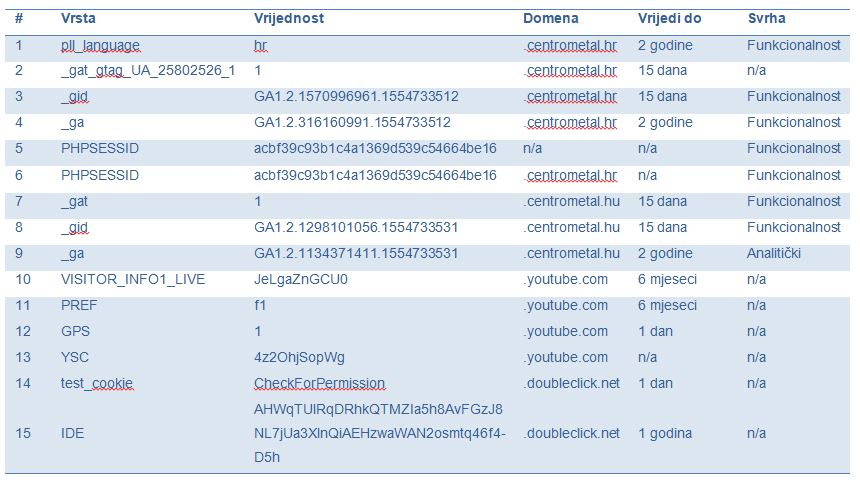Click the Svrha column header
This screenshot has width=860, height=482.
pos(766,18)
